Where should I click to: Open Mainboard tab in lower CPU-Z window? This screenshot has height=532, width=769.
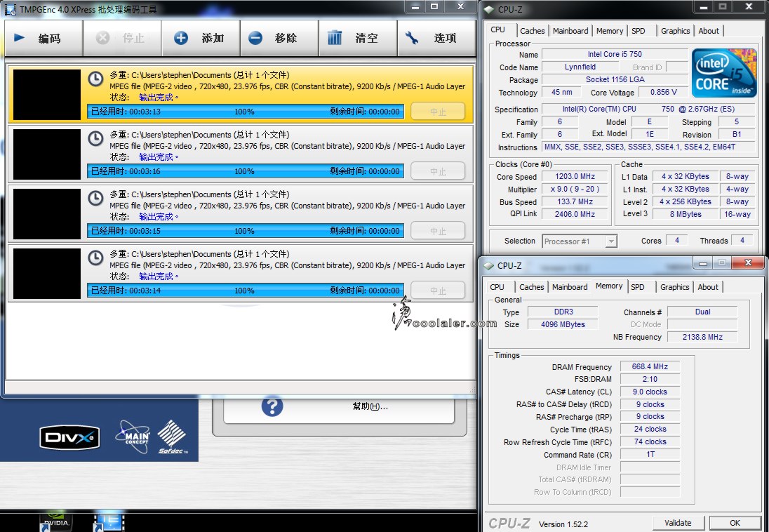pos(570,286)
